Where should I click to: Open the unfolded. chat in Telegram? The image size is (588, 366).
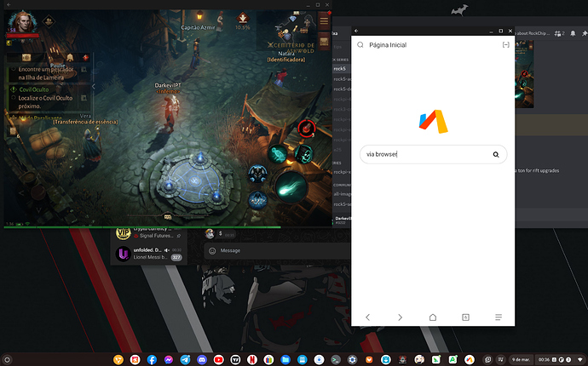[x=149, y=254]
